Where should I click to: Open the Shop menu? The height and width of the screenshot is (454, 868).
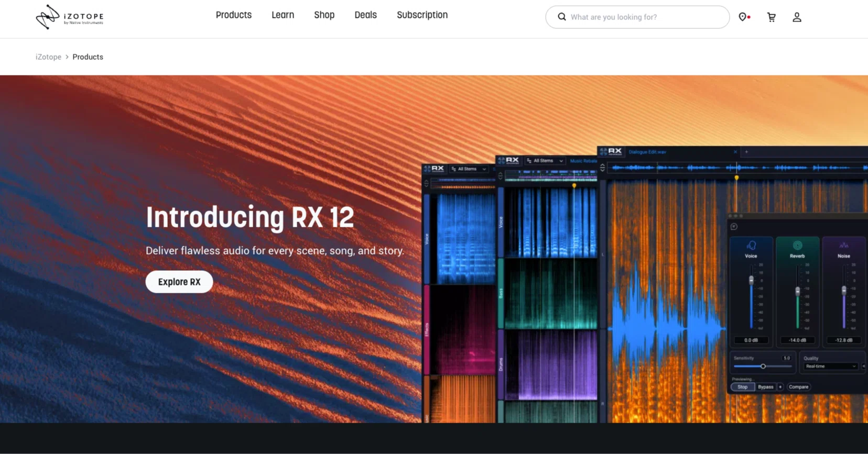pyautogui.click(x=324, y=15)
